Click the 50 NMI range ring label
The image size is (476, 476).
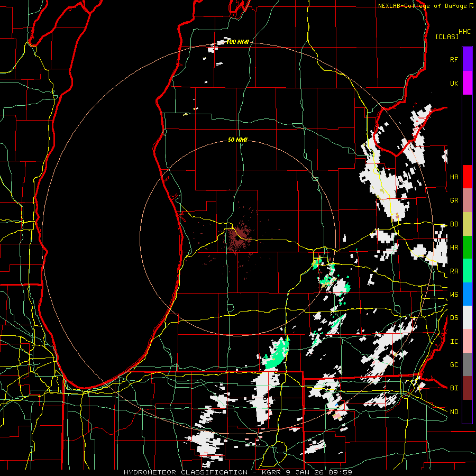pos(237,140)
